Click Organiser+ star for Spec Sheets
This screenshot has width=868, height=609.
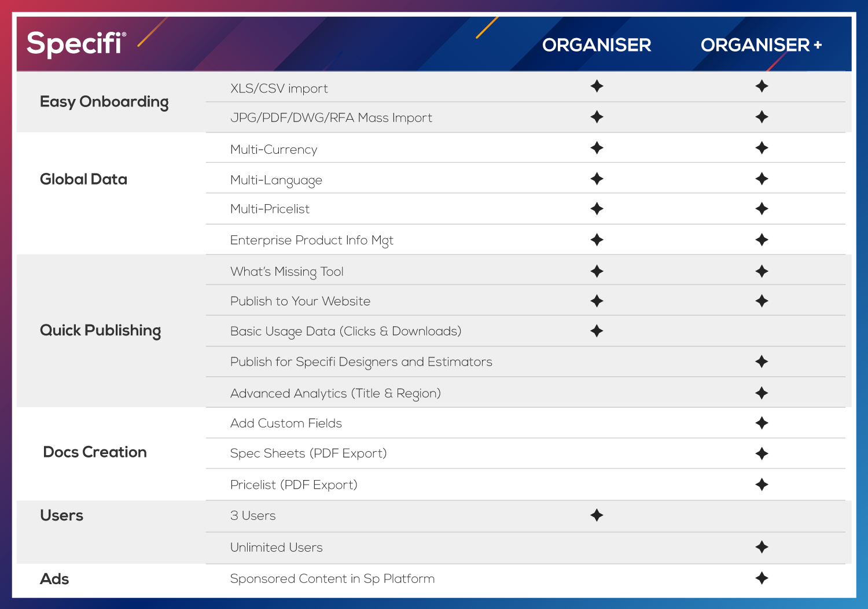click(x=762, y=453)
